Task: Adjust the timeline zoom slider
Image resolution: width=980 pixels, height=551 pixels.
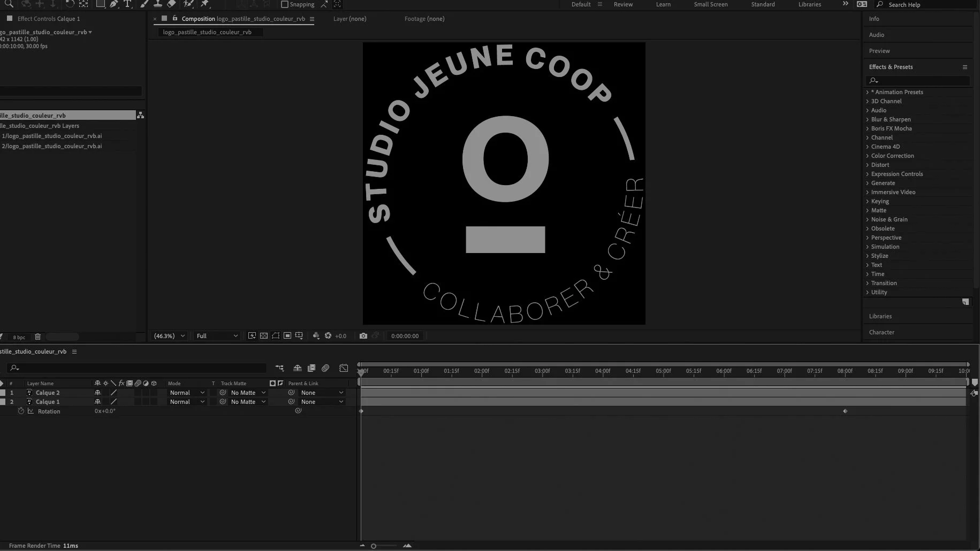Action: point(374,546)
